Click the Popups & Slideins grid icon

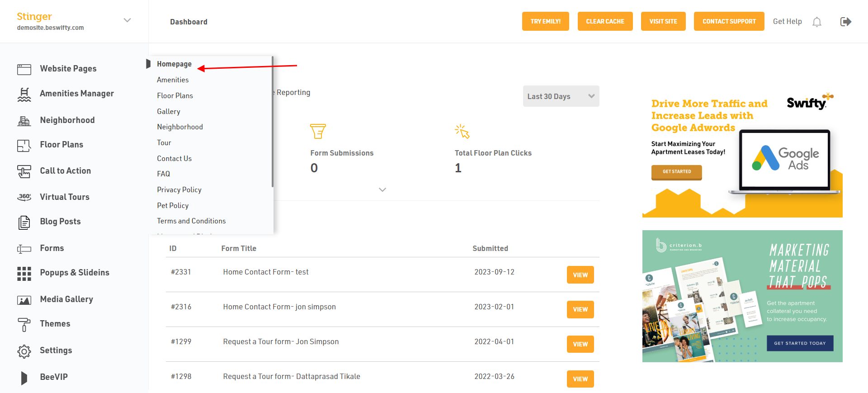[24, 273]
